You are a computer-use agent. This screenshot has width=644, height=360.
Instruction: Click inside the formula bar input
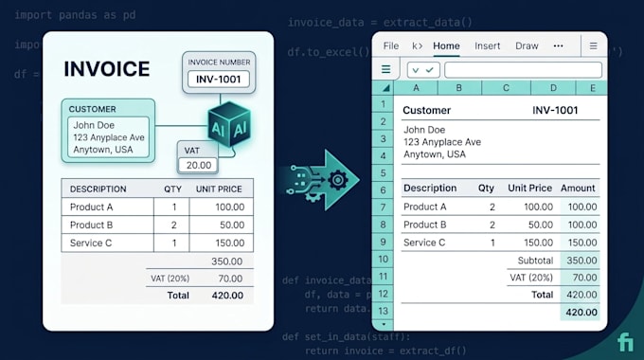coord(523,70)
